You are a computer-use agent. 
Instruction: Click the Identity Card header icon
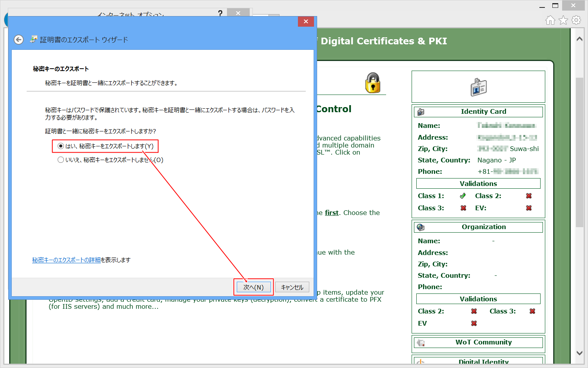coord(421,112)
